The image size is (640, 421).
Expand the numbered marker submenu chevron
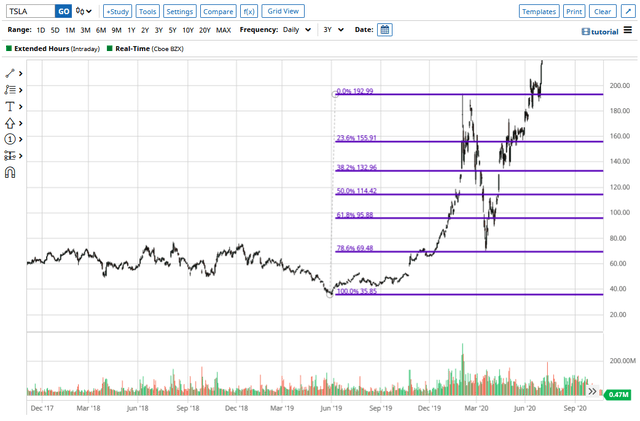20,139
